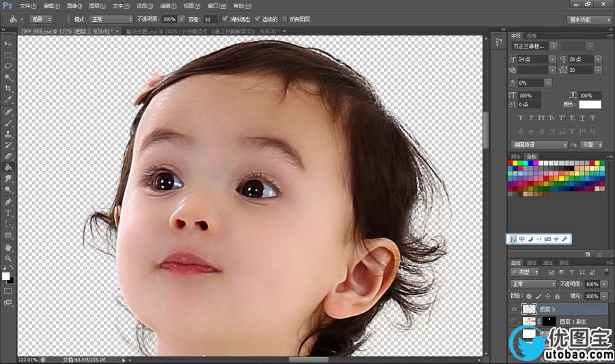Select the Clone Stamp tool
The width and height of the screenshot is (615, 364).
coord(8,134)
